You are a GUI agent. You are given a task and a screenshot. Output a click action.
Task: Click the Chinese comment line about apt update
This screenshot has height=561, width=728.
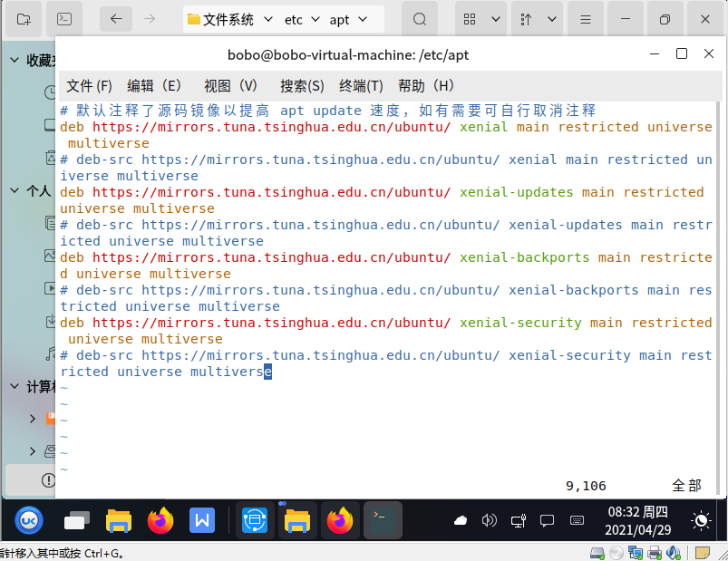328,111
